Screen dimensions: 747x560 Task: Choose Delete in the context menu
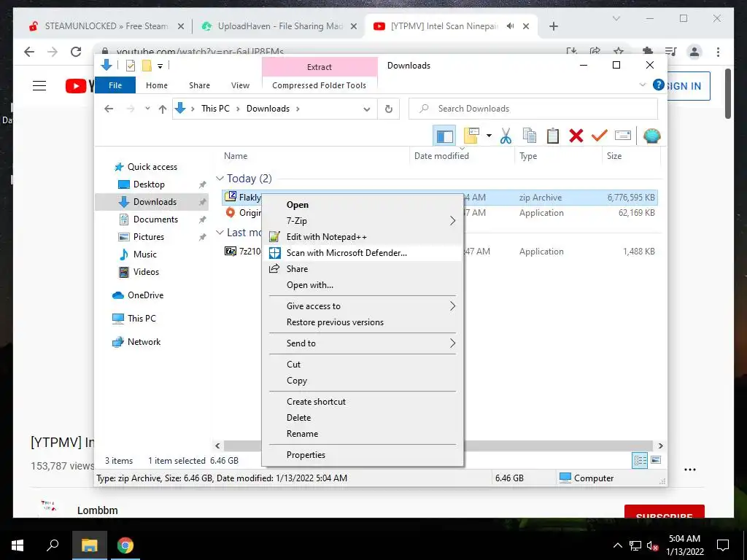[x=362, y=418]
